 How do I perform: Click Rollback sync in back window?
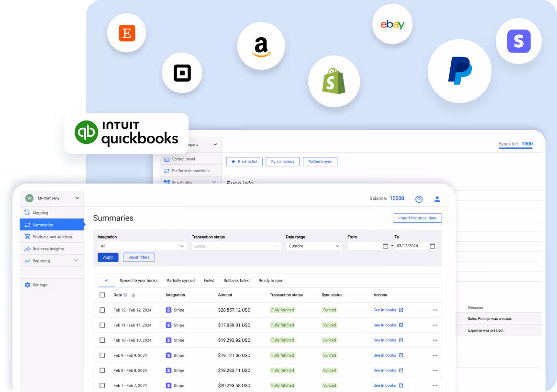pos(320,162)
